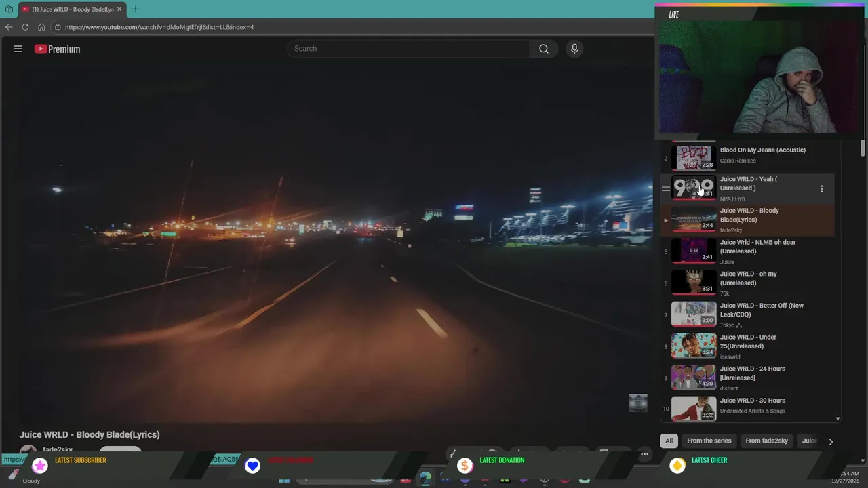Viewport: 868px width, 488px height.
Task: Open browser home page icon
Action: (41, 27)
